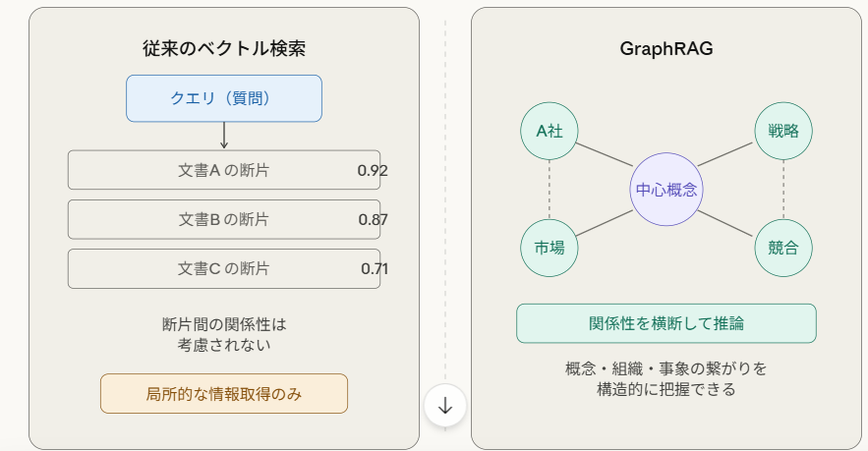Click the scroll-down arrow button
Screen dimensions: 868x451
pyautogui.click(x=444, y=405)
